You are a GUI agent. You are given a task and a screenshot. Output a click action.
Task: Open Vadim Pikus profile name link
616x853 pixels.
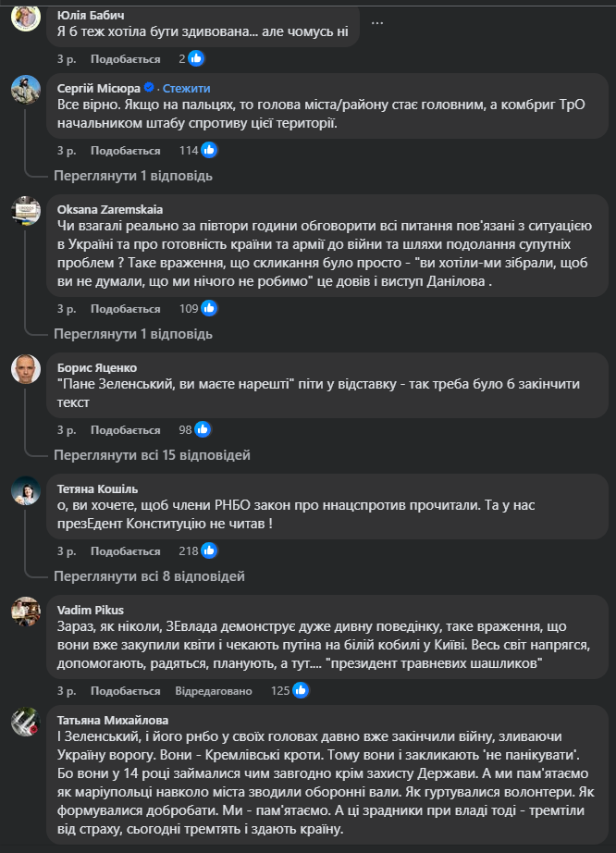click(x=90, y=610)
